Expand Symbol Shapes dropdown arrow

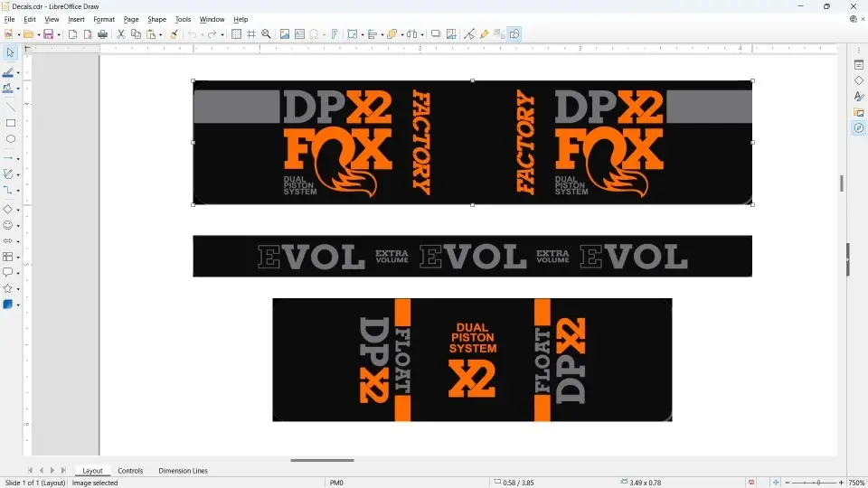tap(18, 226)
